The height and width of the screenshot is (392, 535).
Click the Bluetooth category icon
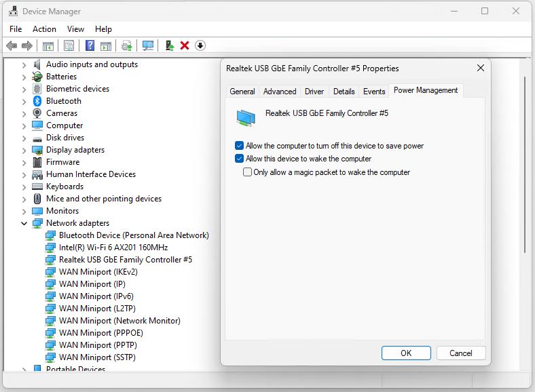[37, 101]
